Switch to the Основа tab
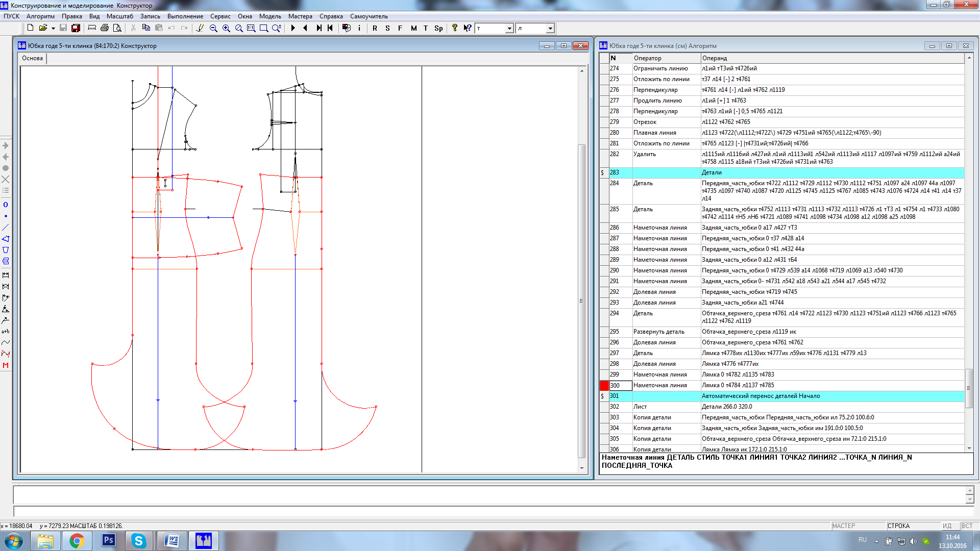980x551 pixels. click(x=33, y=58)
